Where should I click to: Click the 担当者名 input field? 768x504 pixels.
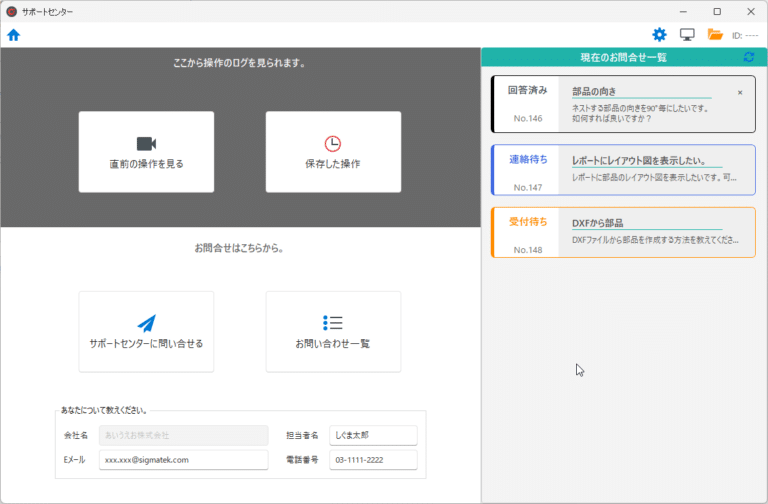373,435
